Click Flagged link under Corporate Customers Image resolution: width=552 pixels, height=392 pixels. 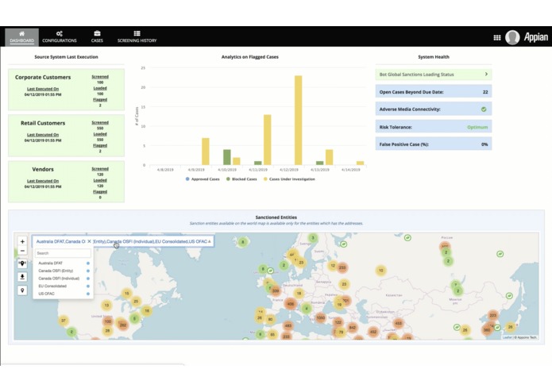100,99
